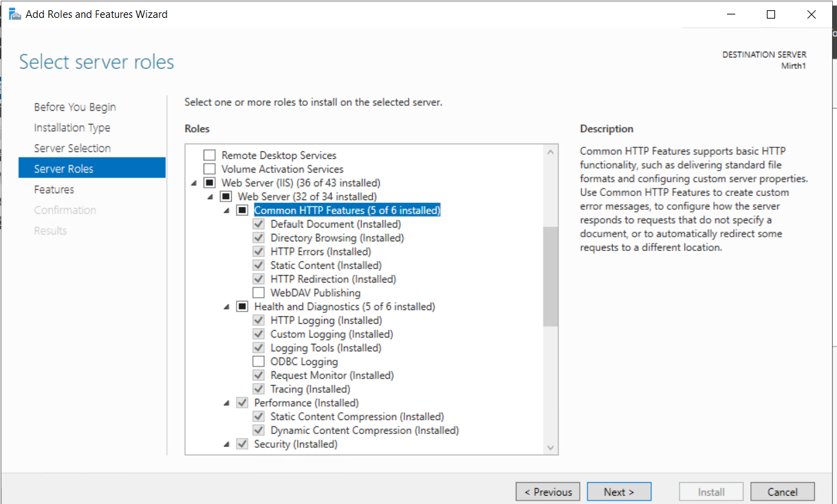Maximize the wizard window
Screen dimensions: 837x504
(771, 14)
